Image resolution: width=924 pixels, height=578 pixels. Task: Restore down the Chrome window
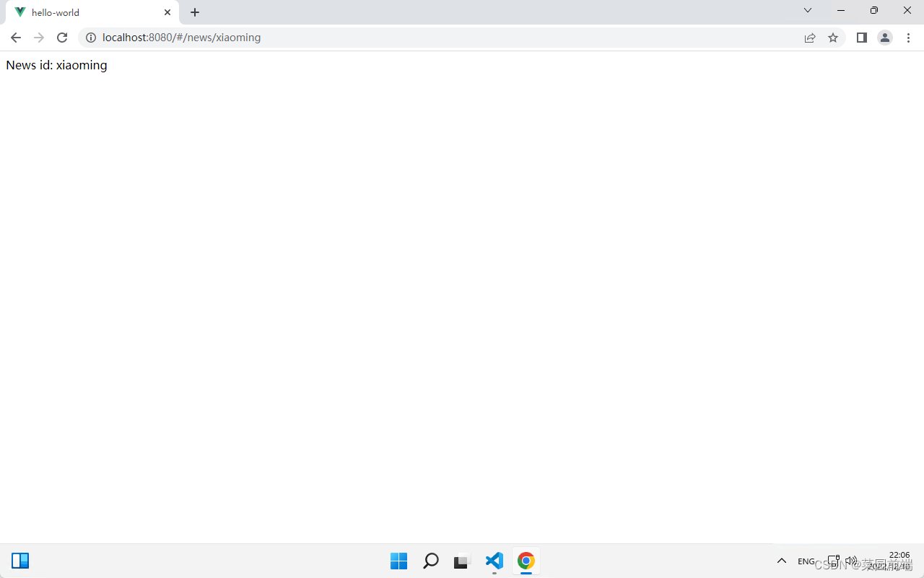pyautogui.click(x=874, y=10)
